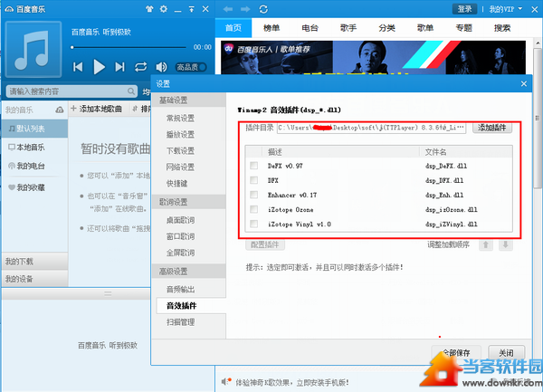The width and height of the screenshot is (543, 392).
Task: Close the 设置 dialog with X
Action: (524, 84)
